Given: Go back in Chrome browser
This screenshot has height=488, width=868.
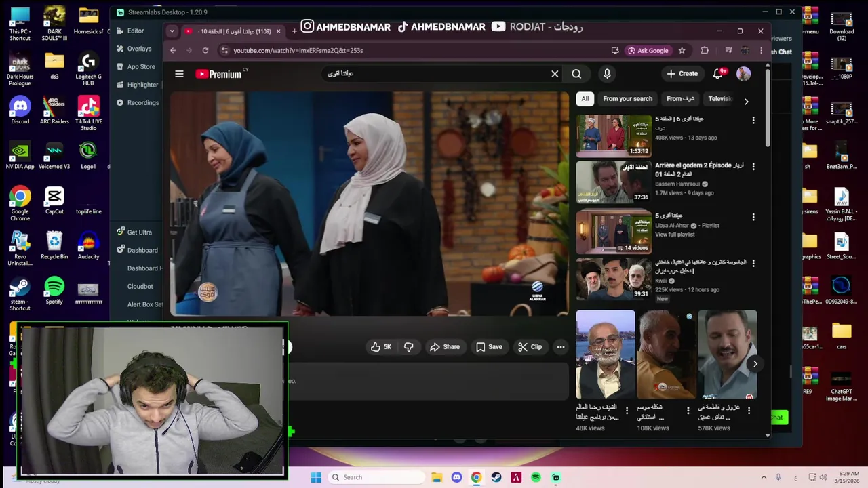Looking at the screenshot, I should pos(173,50).
